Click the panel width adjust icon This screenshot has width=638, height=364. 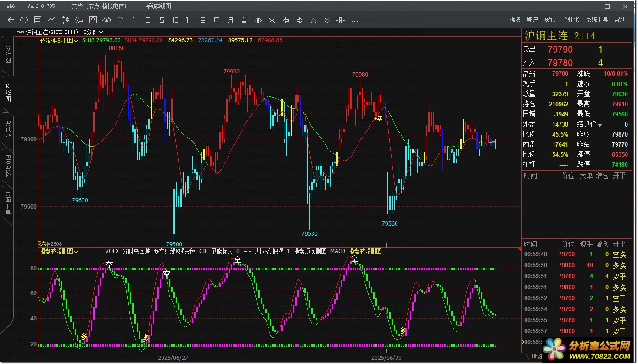(x=341, y=20)
